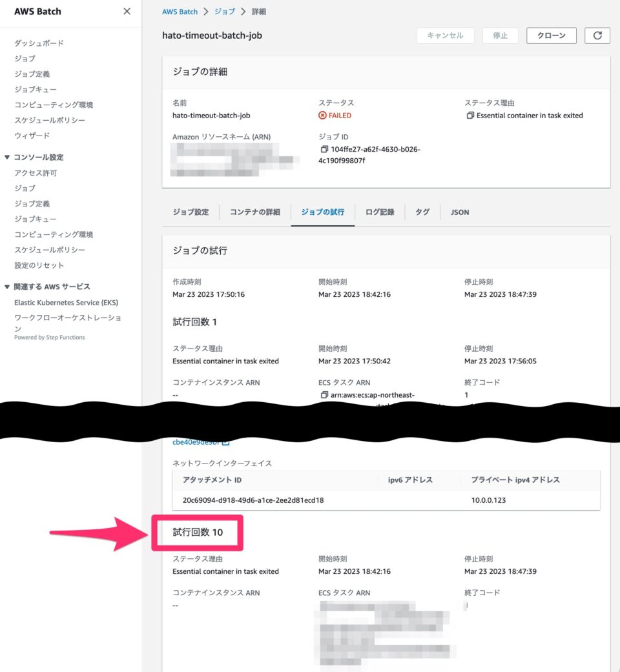Copy the status reason "Essential container in task exited"
Screen dimensions: 620x672
[x=471, y=116]
